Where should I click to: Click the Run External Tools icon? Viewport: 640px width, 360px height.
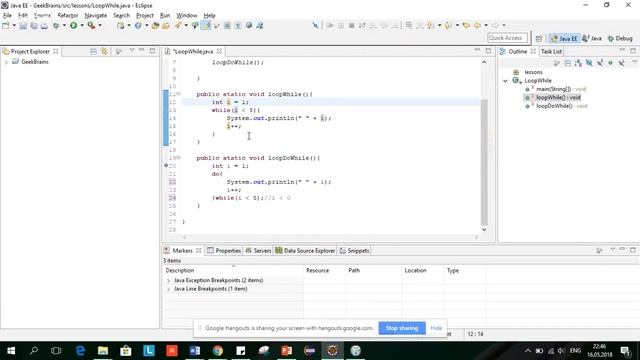click(x=91, y=25)
